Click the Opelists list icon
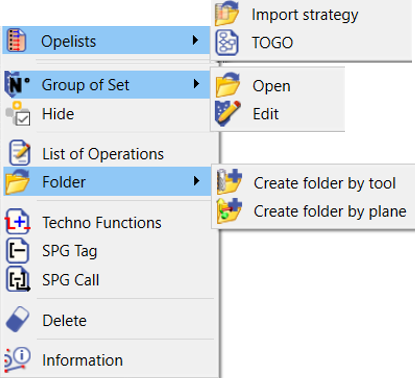415x380 pixels. 17,40
